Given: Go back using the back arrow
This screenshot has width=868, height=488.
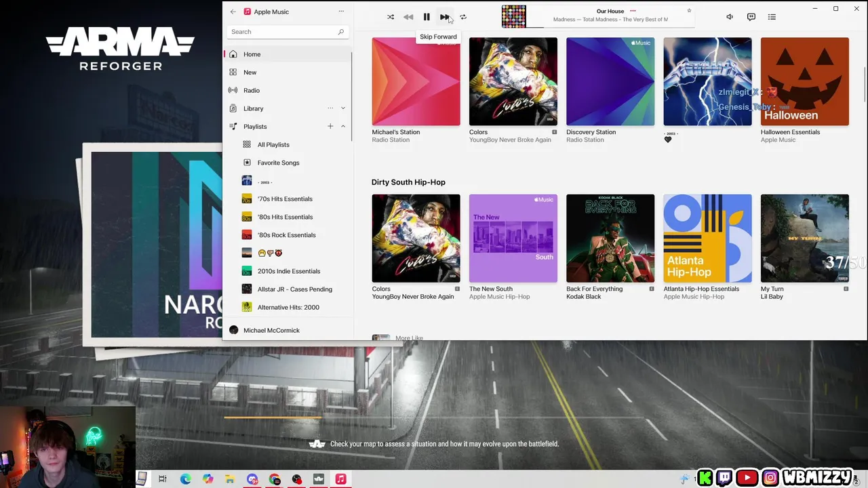Looking at the screenshot, I should (233, 12).
